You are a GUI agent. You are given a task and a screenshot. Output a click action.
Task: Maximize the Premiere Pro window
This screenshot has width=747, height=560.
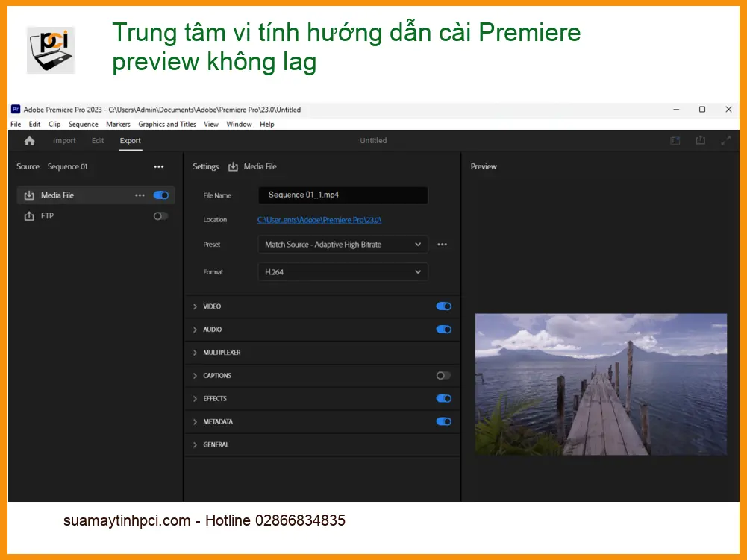(702, 109)
